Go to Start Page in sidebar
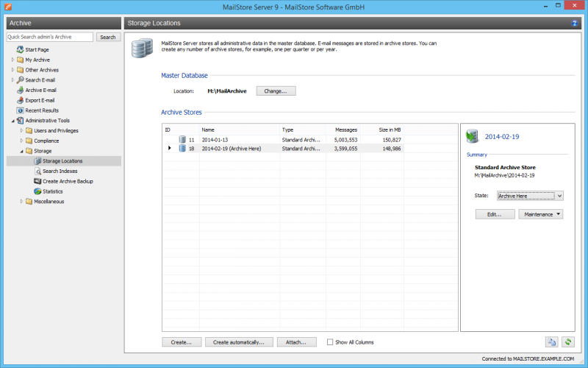The height and width of the screenshot is (368, 588). [x=37, y=49]
